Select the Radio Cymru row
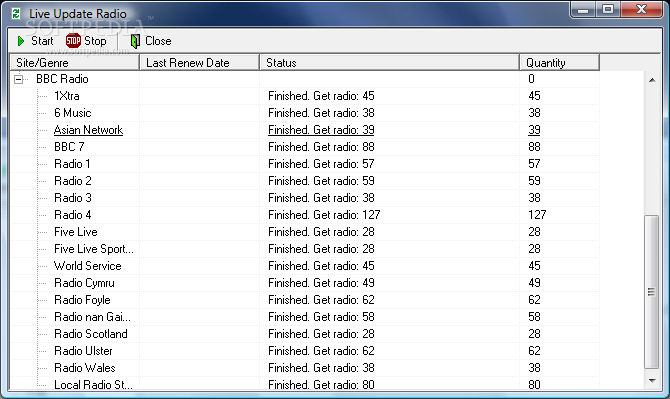Screen dimensions: 670x399 (x=305, y=283)
